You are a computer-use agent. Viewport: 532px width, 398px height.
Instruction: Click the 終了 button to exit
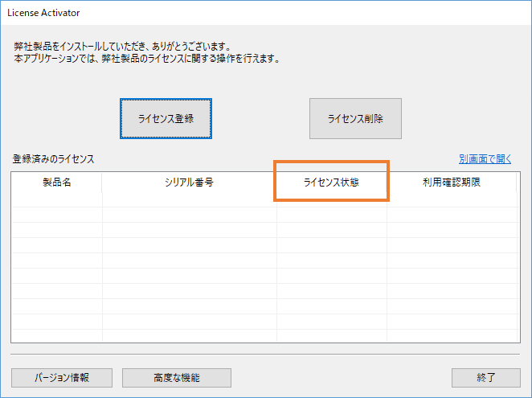tap(486, 378)
